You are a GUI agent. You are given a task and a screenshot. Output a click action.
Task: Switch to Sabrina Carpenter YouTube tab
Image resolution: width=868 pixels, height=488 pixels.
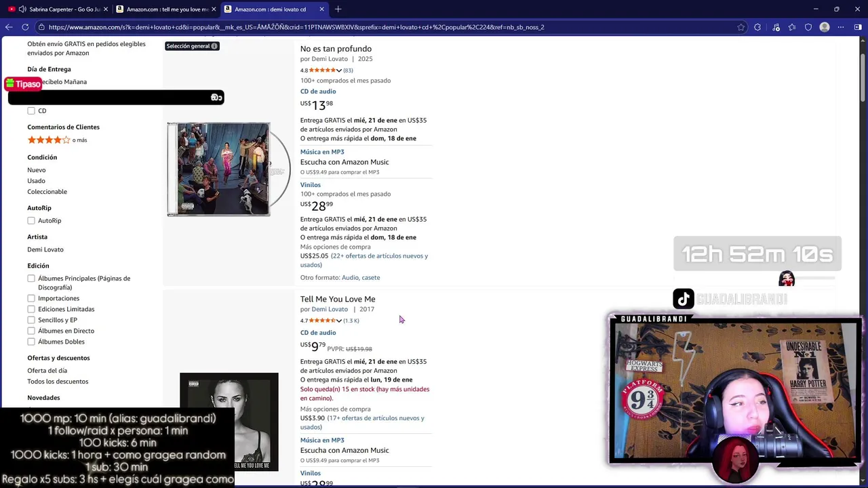[56, 9]
